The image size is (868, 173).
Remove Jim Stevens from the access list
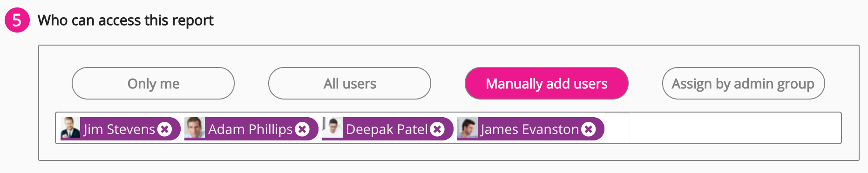[x=164, y=129]
